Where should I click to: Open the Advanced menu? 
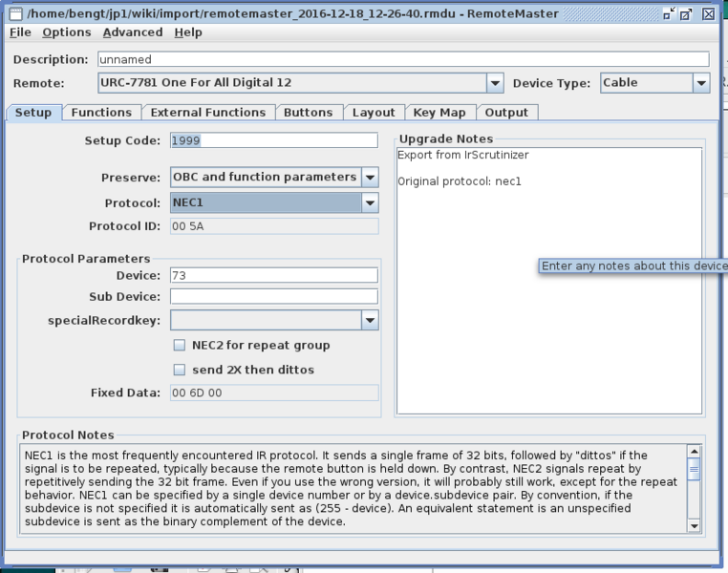tap(133, 32)
